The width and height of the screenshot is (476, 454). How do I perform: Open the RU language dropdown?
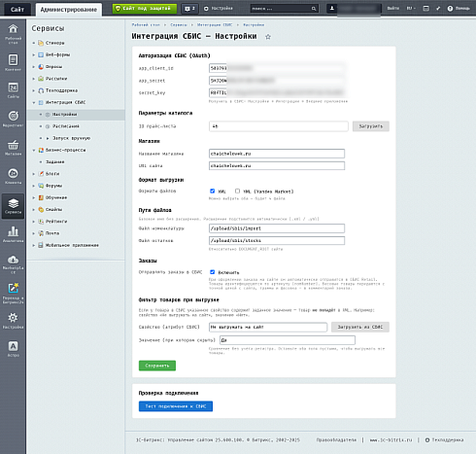click(411, 9)
